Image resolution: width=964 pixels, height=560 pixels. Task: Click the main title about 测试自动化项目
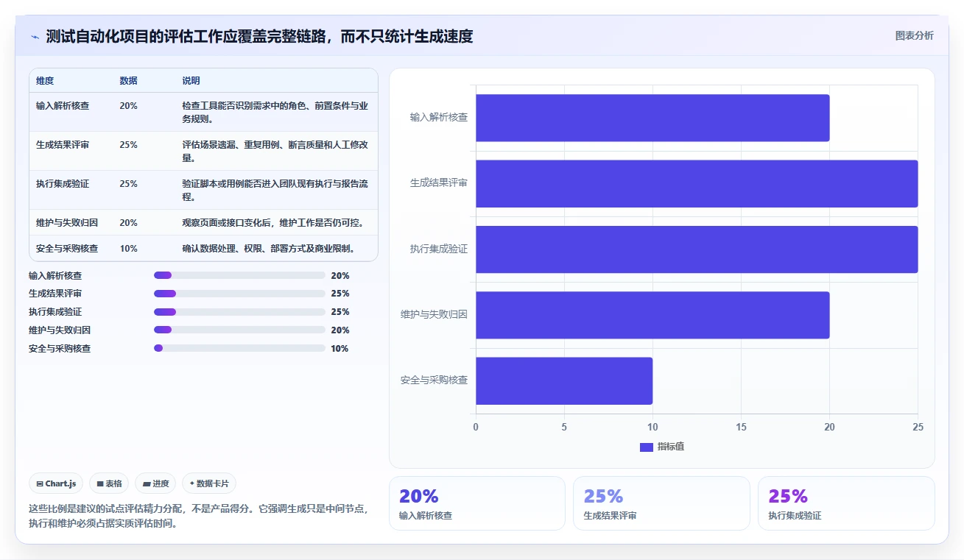coord(259,36)
